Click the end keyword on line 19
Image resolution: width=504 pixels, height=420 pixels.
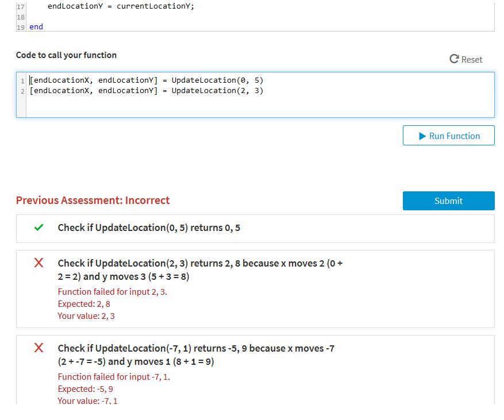coord(35,26)
